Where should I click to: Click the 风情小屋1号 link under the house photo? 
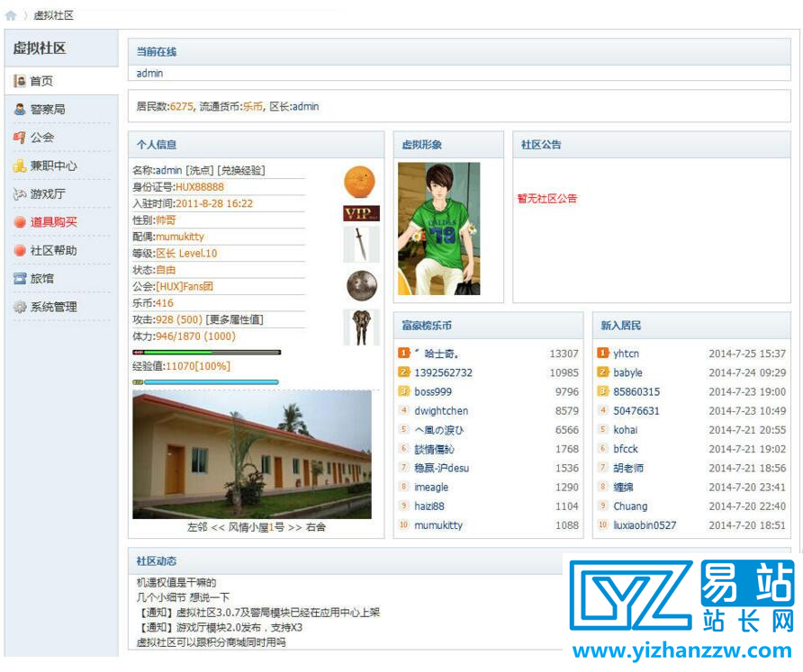point(255,526)
